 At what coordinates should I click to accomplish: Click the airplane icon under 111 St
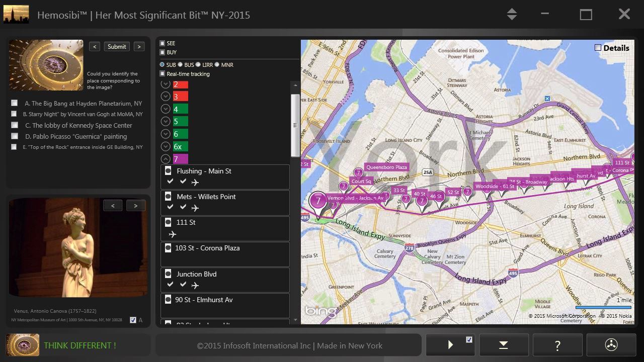pyautogui.click(x=173, y=234)
